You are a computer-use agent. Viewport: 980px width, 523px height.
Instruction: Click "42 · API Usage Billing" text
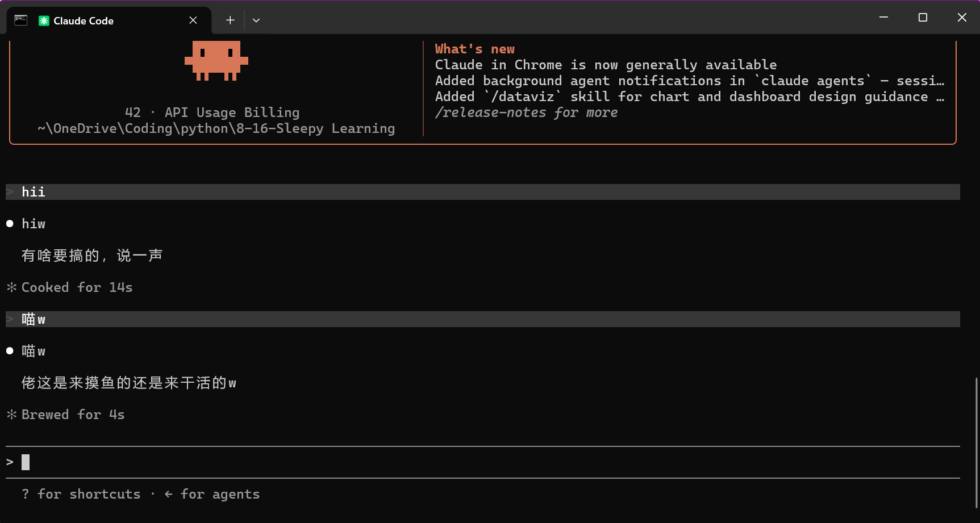(x=212, y=112)
